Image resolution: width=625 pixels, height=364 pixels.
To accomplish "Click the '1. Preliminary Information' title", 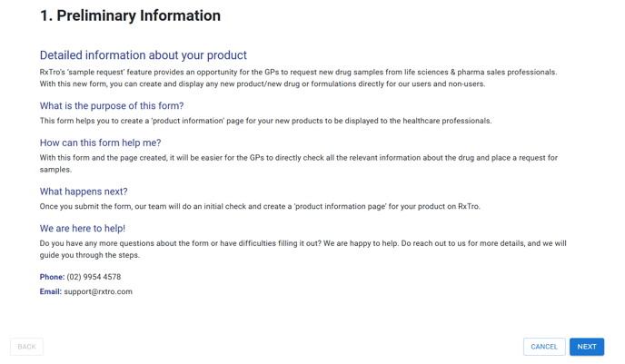I will click(130, 15).
